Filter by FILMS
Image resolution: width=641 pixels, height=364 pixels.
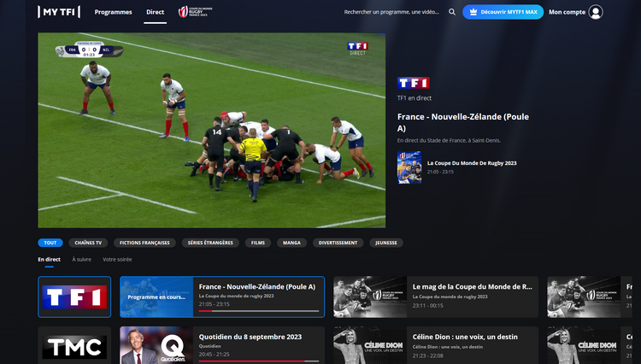[x=258, y=243]
